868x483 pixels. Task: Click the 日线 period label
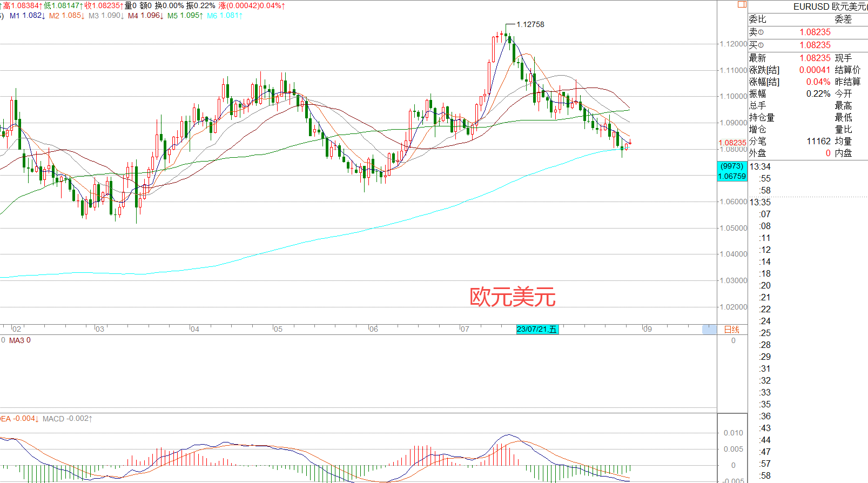coord(731,330)
